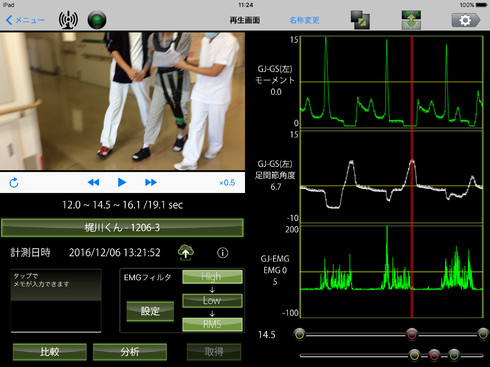The image size is (490, 367).
Task: Tap yellow knob on lower range slider
Action: [414, 355]
